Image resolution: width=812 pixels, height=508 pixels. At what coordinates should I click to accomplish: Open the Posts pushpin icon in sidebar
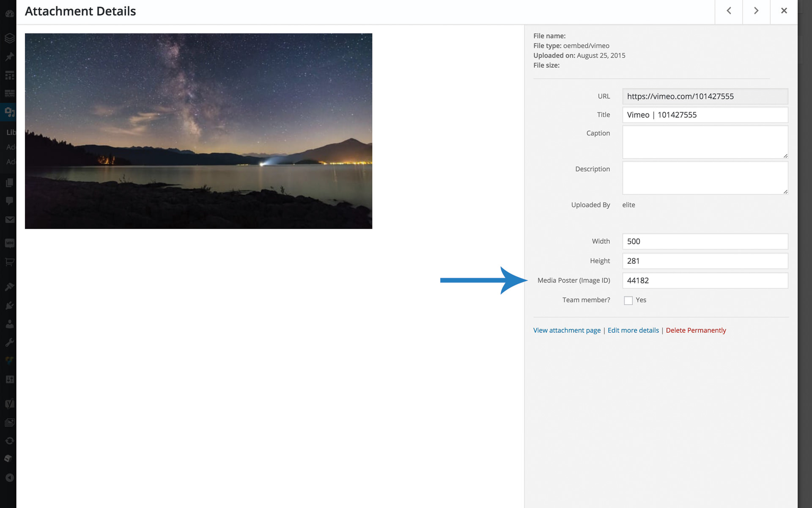pos(9,57)
